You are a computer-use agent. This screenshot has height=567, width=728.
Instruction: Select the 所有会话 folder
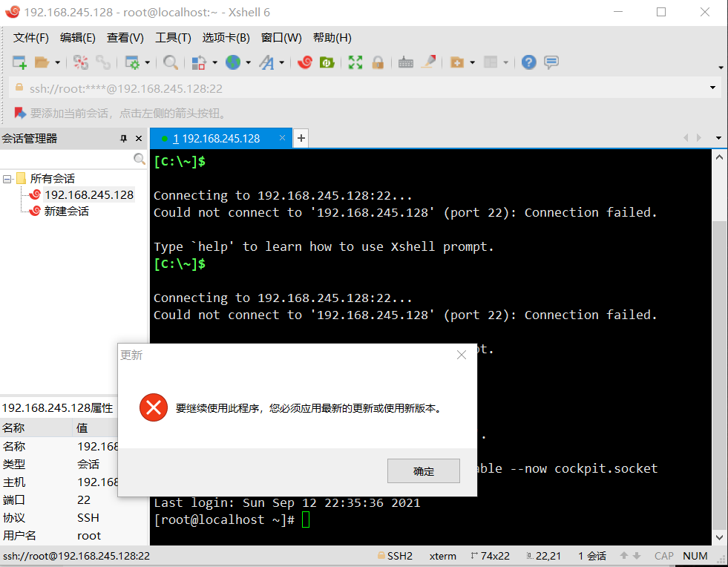pos(52,178)
